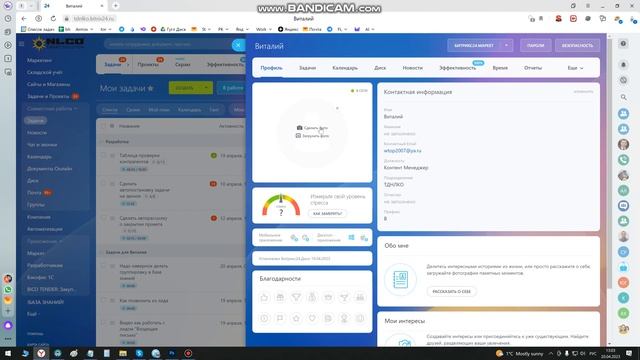
Task: Collapse the Совместная работа section
Action: click(51, 109)
